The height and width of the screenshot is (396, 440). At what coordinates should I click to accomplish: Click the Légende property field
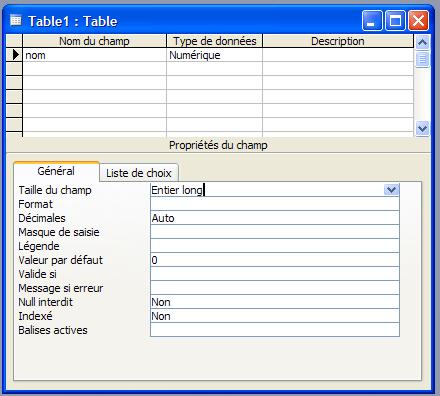tap(275, 246)
